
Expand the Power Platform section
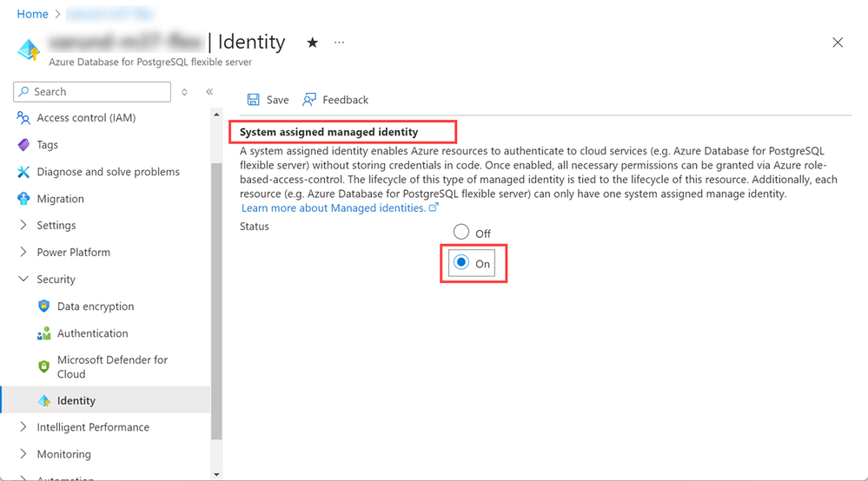point(23,252)
